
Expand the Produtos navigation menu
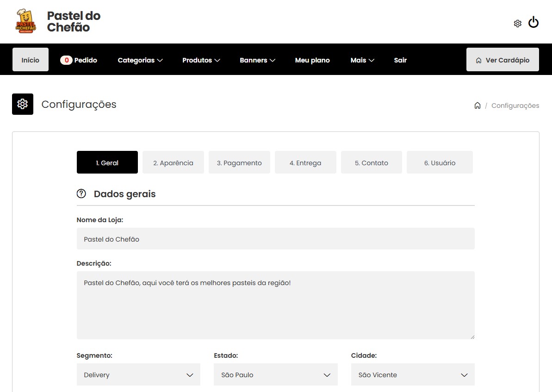201,60
